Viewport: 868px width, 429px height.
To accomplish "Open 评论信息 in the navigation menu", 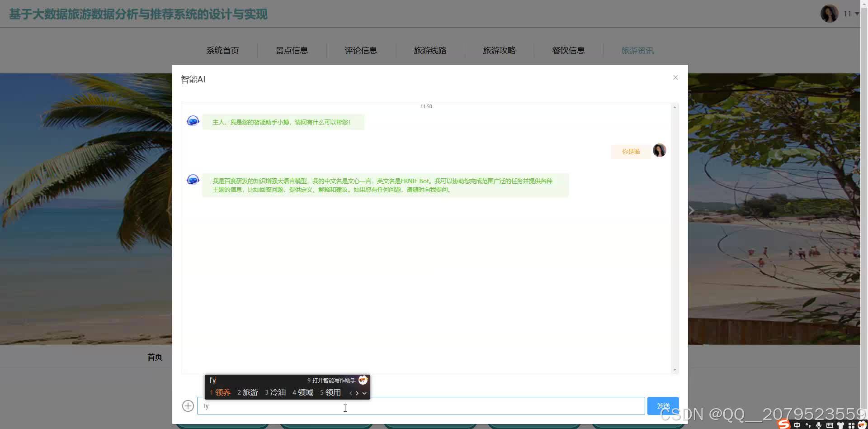I will pos(361,51).
